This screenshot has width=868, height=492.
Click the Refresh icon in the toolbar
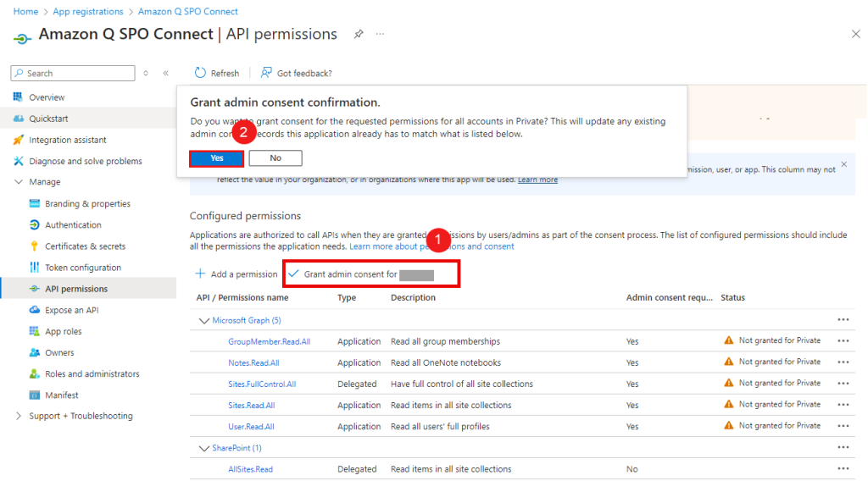point(200,73)
